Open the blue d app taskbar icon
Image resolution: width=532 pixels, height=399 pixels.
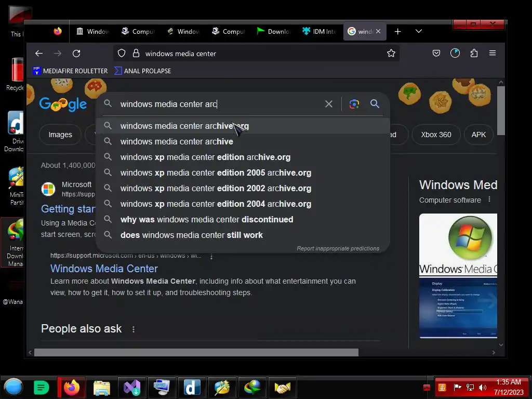tap(192, 388)
